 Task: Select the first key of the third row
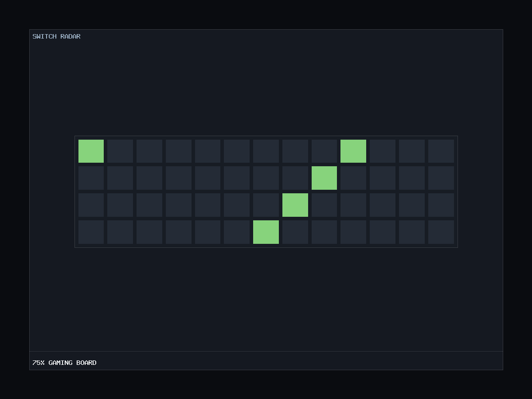click(x=91, y=205)
